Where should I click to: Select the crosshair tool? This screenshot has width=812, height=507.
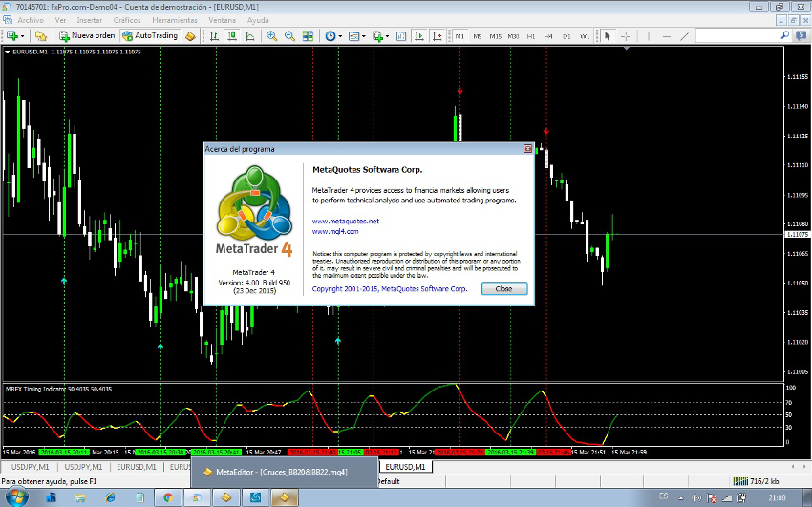click(626, 36)
